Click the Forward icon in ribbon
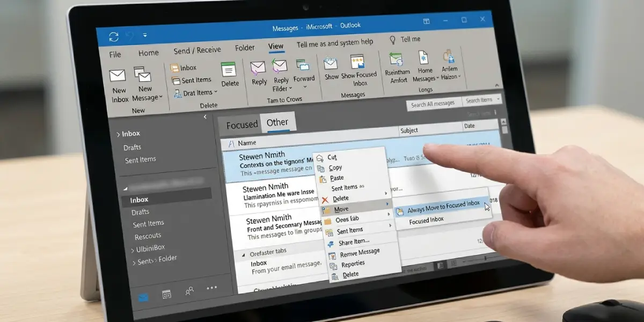644x322 pixels. pos(303,65)
